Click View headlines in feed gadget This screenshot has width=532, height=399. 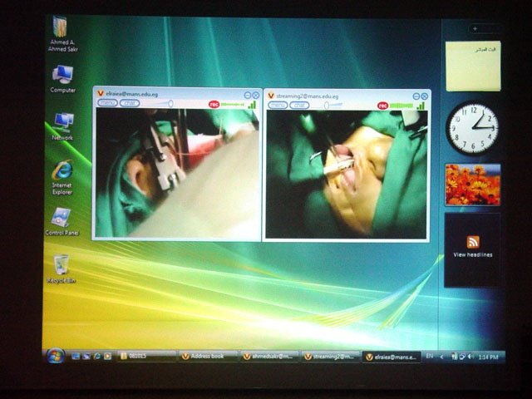pyautogui.click(x=473, y=255)
